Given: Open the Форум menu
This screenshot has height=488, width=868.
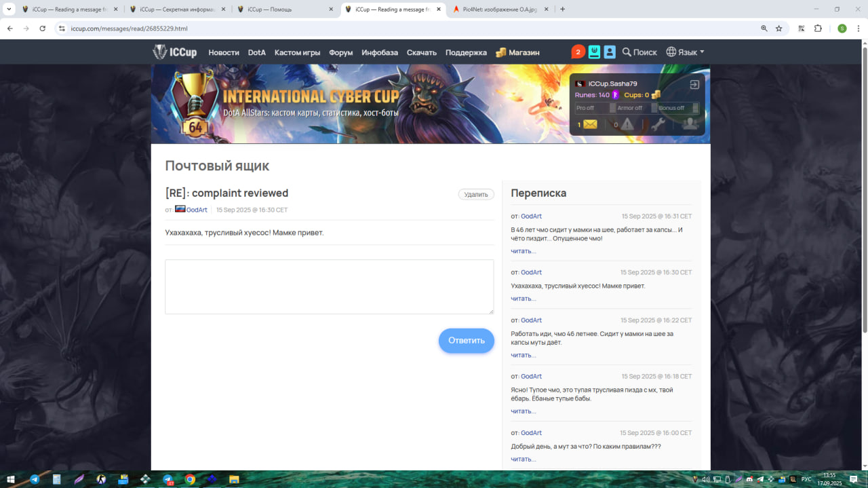Looking at the screenshot, I should tap(341, 52).
